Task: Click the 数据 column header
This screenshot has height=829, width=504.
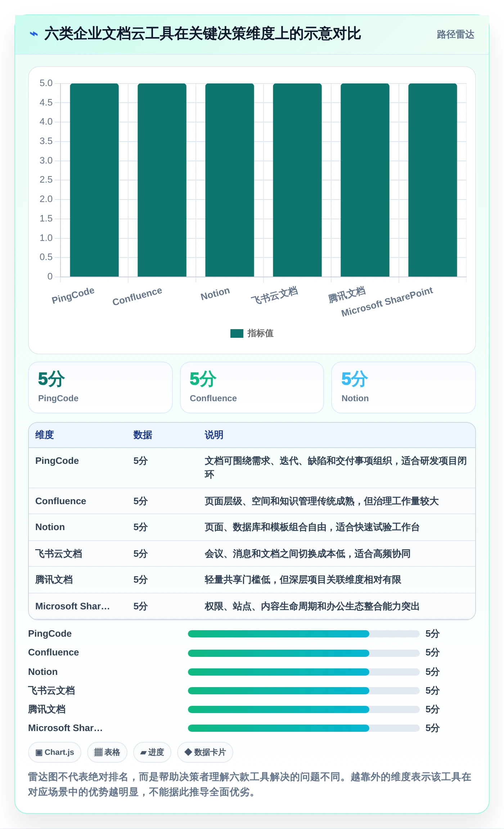Action: pos(143,435)
